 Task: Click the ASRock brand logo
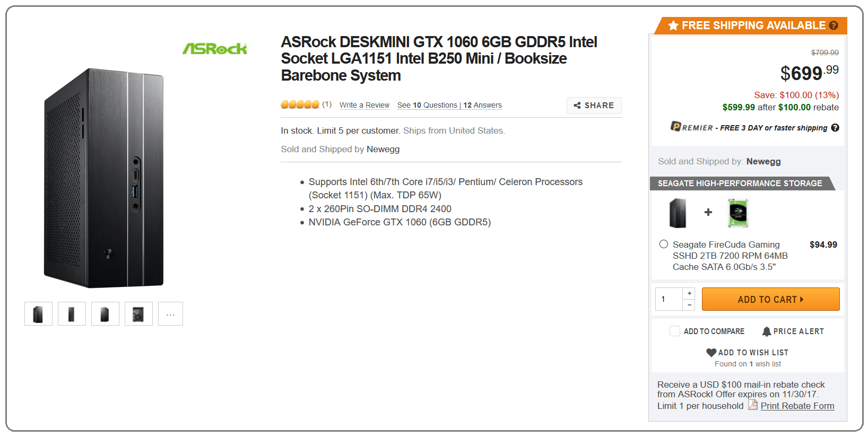click(215, 49)
